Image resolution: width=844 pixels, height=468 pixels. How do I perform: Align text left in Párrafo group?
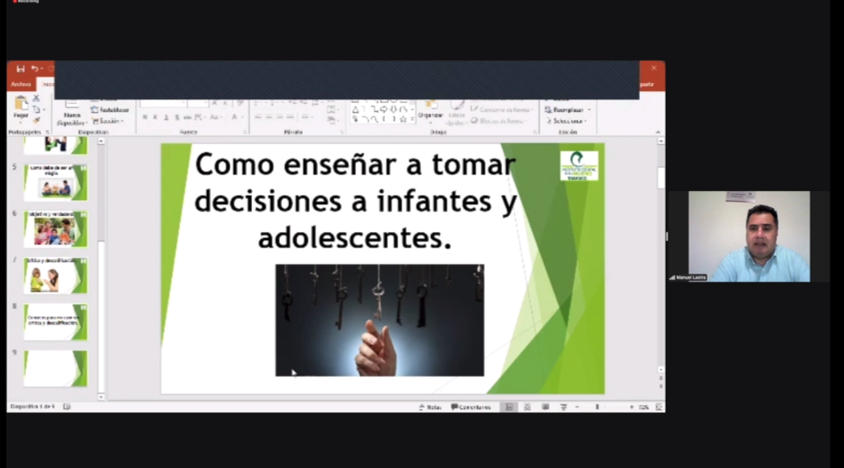pos(258,117)
